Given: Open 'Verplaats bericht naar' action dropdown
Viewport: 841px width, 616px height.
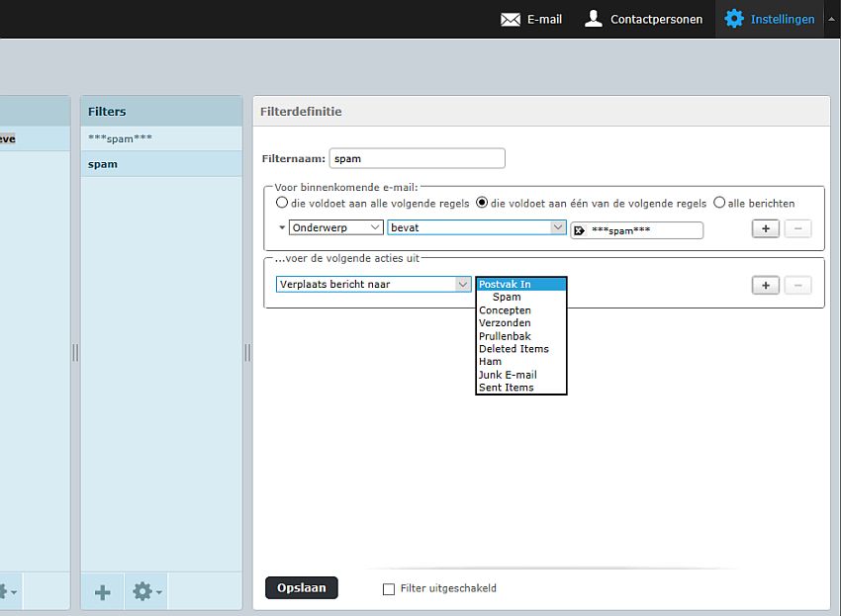Looking at the screenshot, I should point(373,284).
